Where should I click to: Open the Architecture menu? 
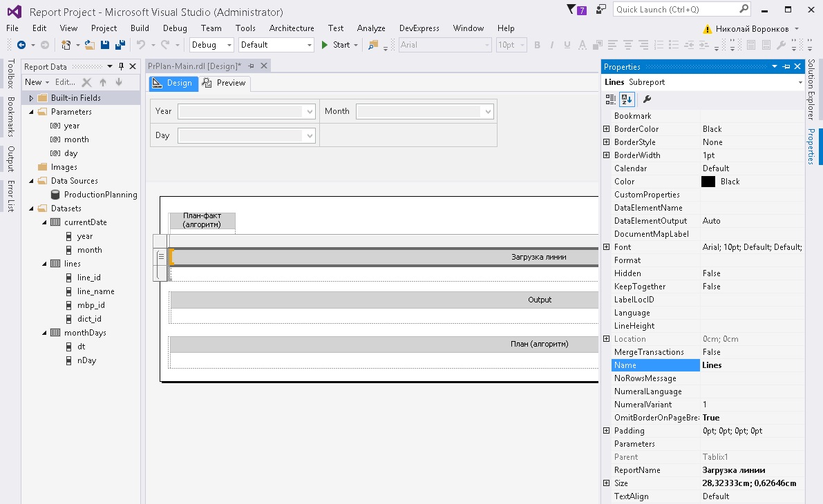tap(292, 28)
